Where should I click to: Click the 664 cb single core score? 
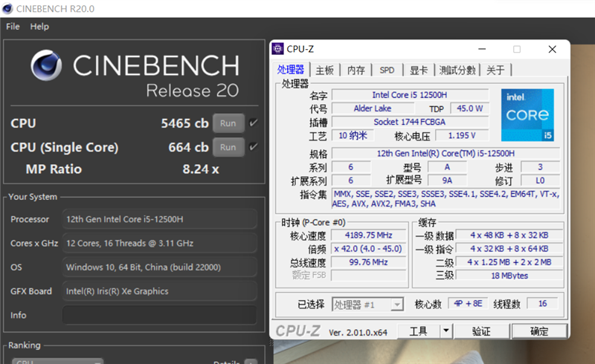tap(189, 147)
